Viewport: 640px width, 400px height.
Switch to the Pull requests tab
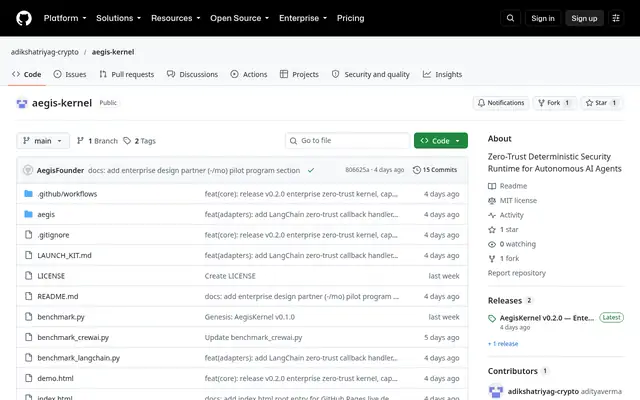tap(127, 74)
